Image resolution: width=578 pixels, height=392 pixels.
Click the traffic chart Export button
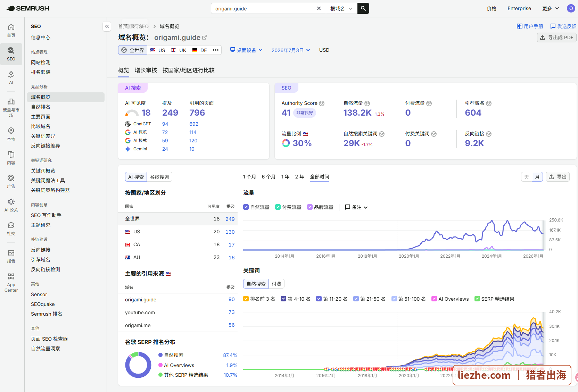coord(558,177)
